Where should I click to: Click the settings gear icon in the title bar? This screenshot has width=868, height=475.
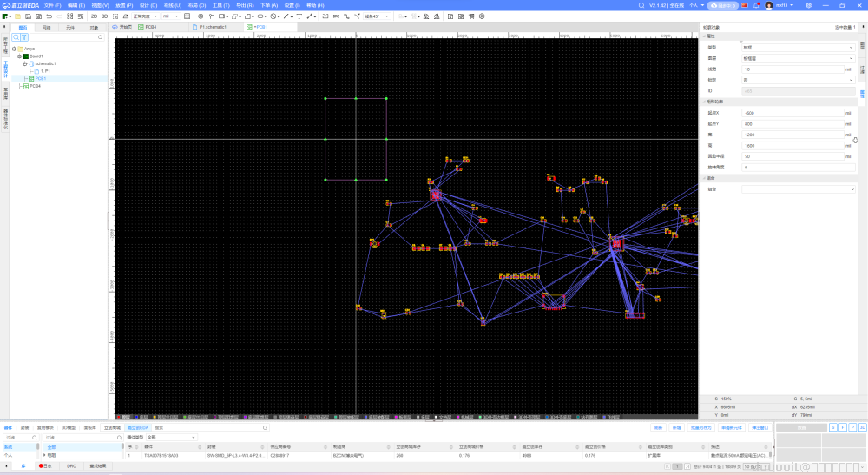pos(807,5)
